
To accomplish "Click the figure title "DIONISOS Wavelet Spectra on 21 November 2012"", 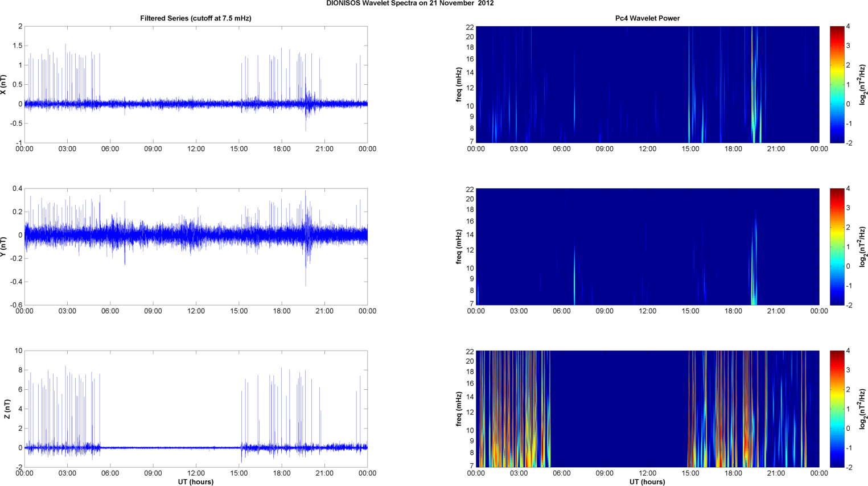I will [x=410, y=3].
